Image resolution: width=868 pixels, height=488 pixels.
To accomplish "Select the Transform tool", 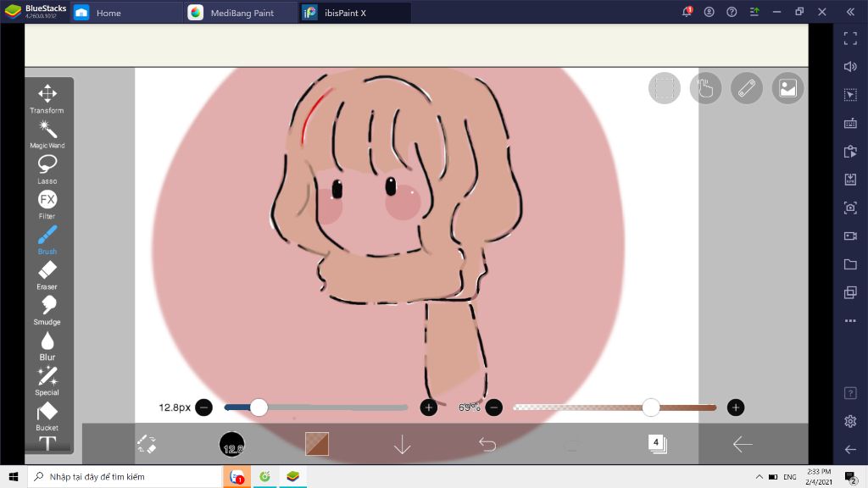I will (x=47, y=98).
